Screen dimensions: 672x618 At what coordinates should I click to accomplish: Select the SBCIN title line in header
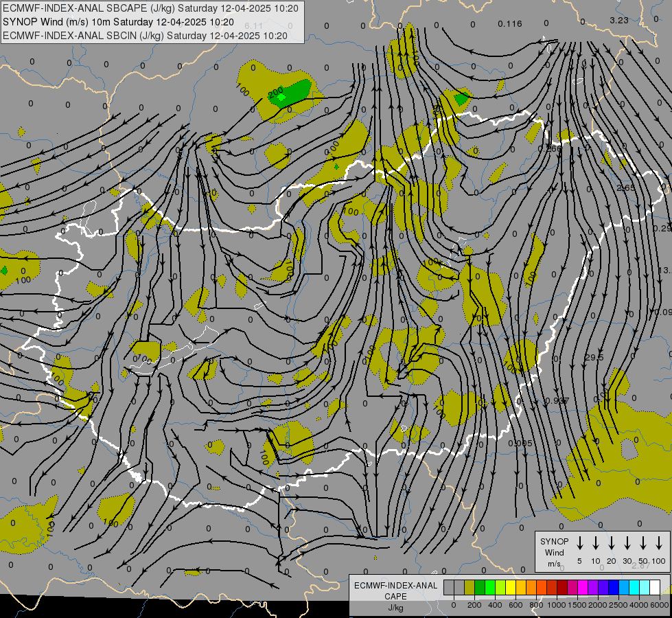145,36
